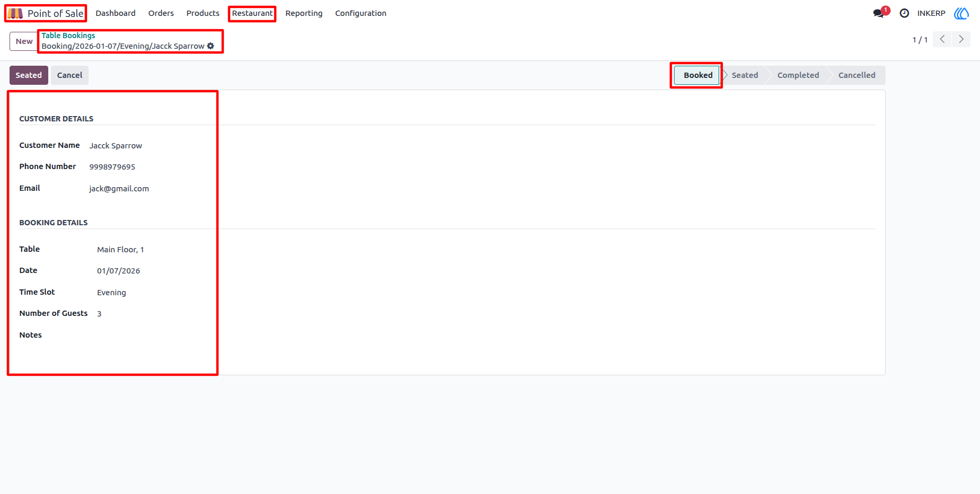Image resolution: width=980 pixels, height=494 pixels.
Task: Edit the Customer Name field Jacck Sparrow
Action: [116, 146]
